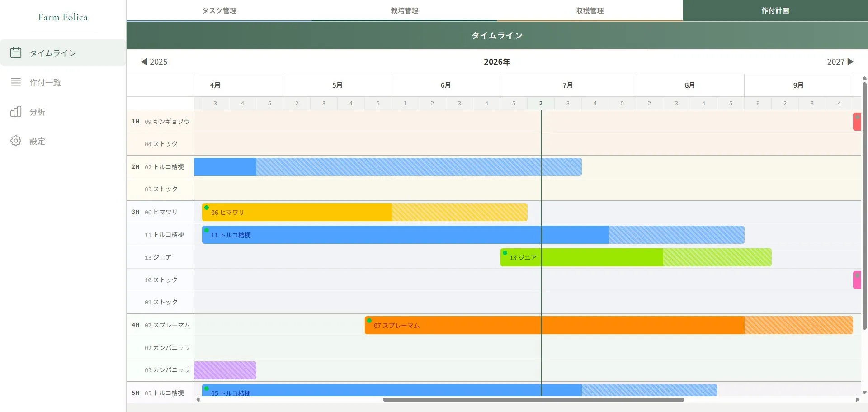Click the vertical scrollbar down arrow
Viewport: 868px width, 412px height.
(864, 393)
